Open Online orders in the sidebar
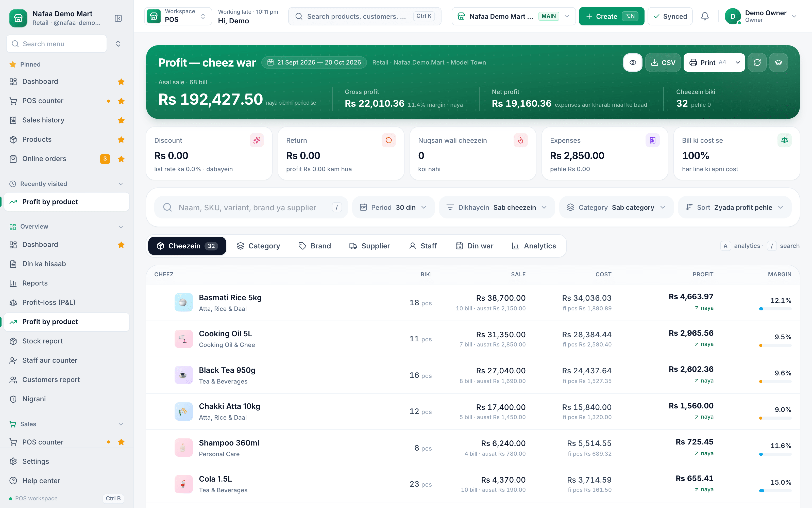812x508 pixels. (66, 158)
